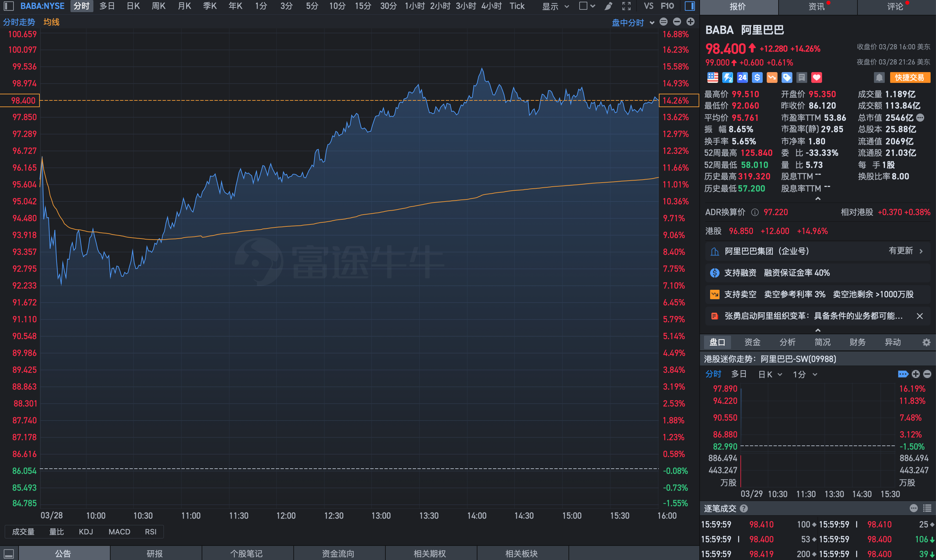This screenshot has width=936, height=560.
Task: Open the 显示 display dropdown
Action: (555, 6)
